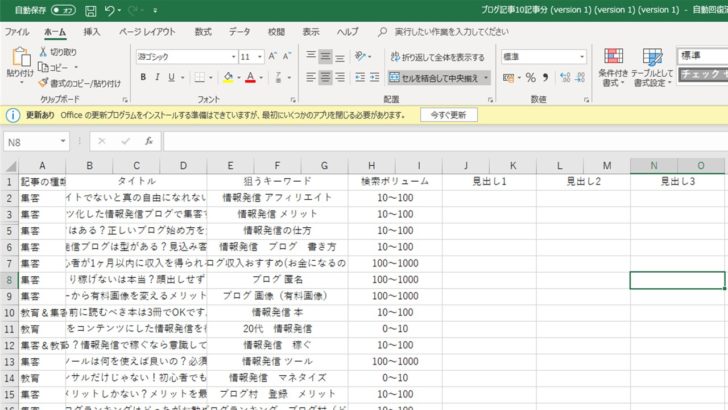Open the font name combo box
This screenshot has height=410, width=728.
(x=187, y=57)
